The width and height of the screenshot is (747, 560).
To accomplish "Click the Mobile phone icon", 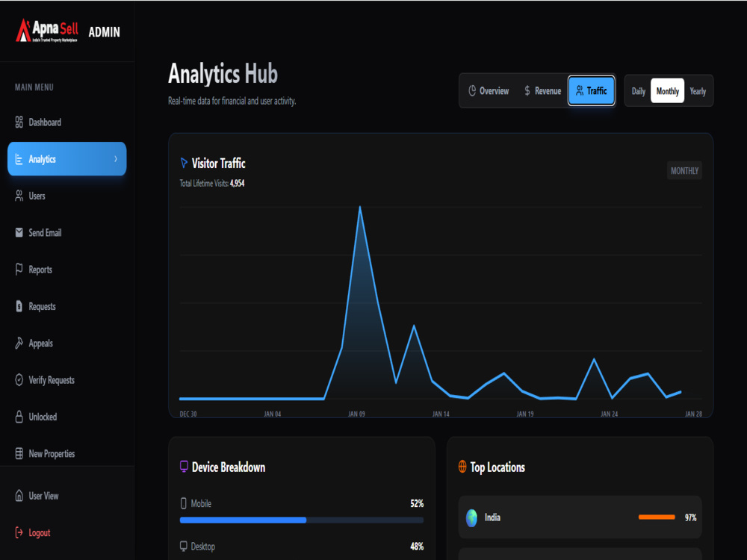I will click(184, 503).
